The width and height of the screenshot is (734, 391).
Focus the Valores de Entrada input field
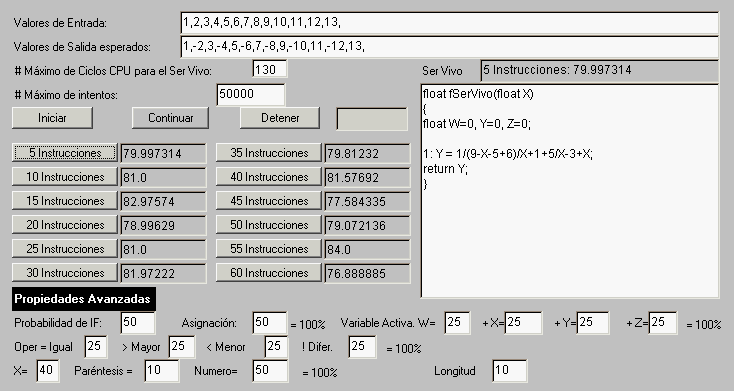449,22
